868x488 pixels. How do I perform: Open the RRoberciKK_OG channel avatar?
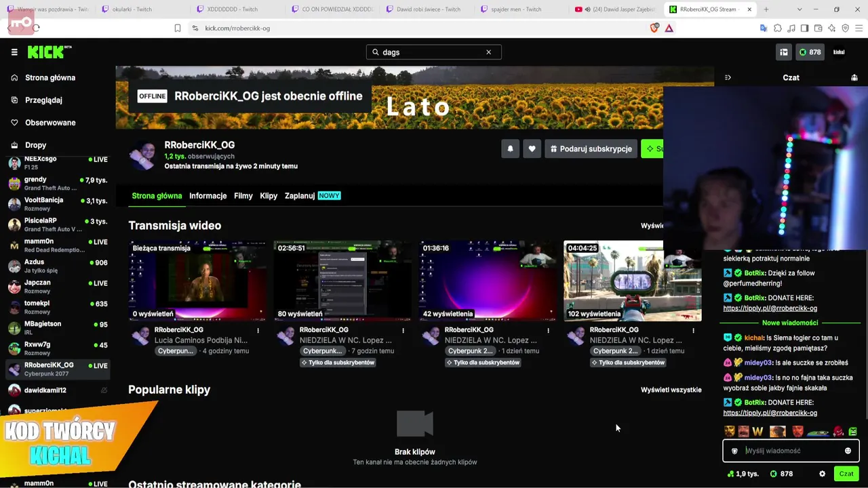[x=143, y=155]
